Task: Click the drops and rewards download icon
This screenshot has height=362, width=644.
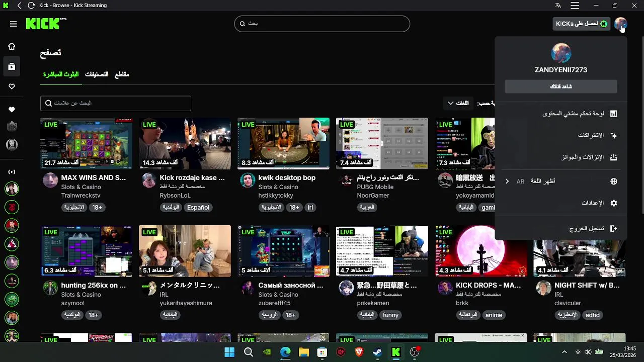Action: pos(614,157)
